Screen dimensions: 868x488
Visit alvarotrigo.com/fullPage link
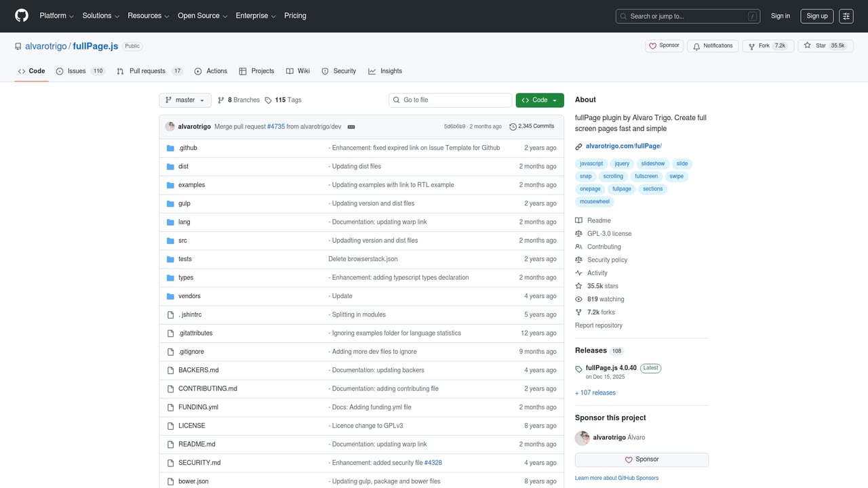(x=623, y=146)
